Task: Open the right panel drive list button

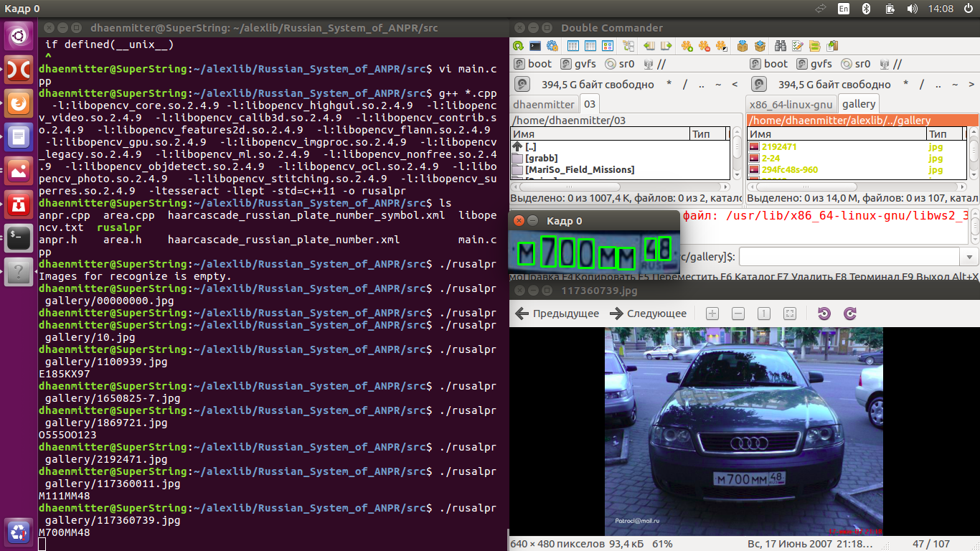Action: [x=759, y=84]
